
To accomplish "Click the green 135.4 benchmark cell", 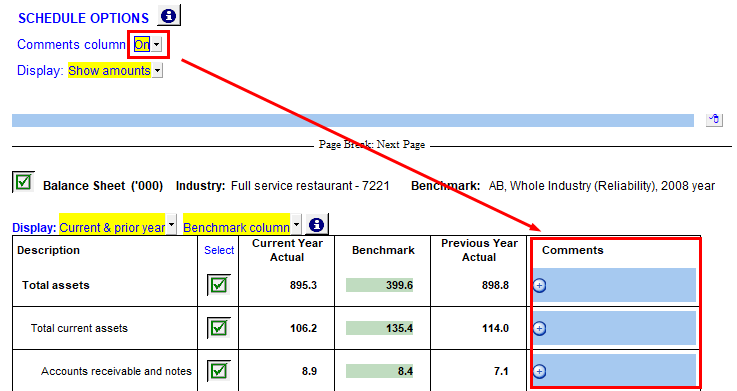I will tap(379, 328).
